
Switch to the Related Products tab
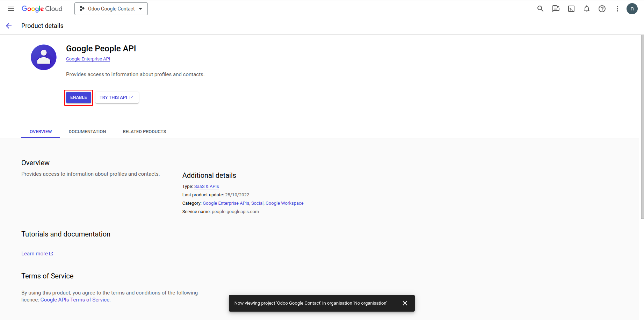pos(144,132)
